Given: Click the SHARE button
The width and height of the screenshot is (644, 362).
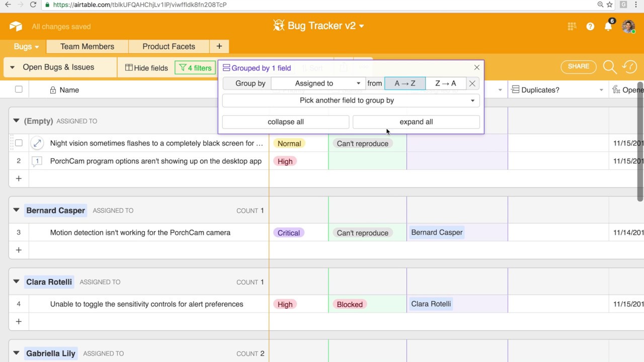Looking at the screenshot, I should [579, 66].
